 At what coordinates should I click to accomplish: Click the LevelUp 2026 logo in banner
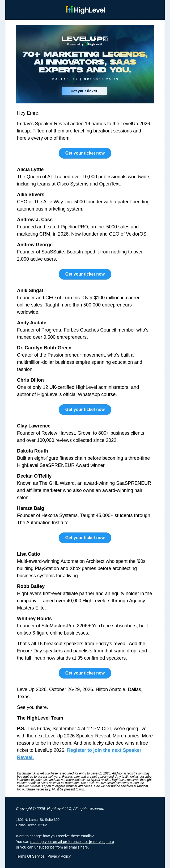click(85, 39)
